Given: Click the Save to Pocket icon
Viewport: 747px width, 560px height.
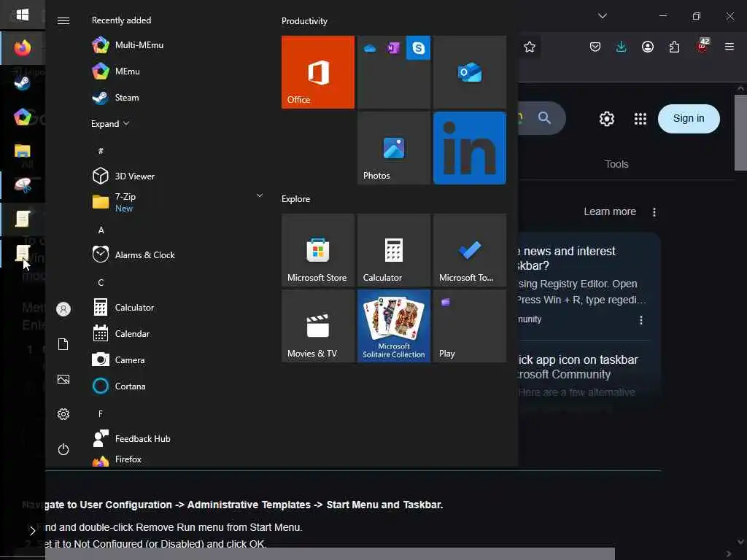Looking at the screenshot, I should (595, 47).
